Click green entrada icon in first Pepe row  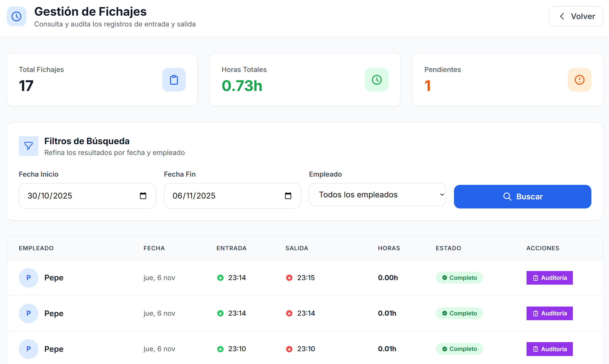click(220, 278)
